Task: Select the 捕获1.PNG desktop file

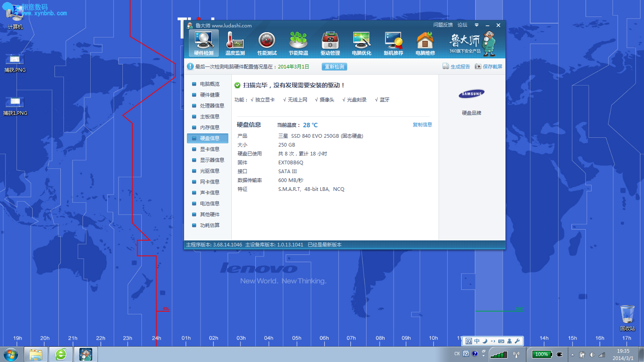Action: coord(15,106)
